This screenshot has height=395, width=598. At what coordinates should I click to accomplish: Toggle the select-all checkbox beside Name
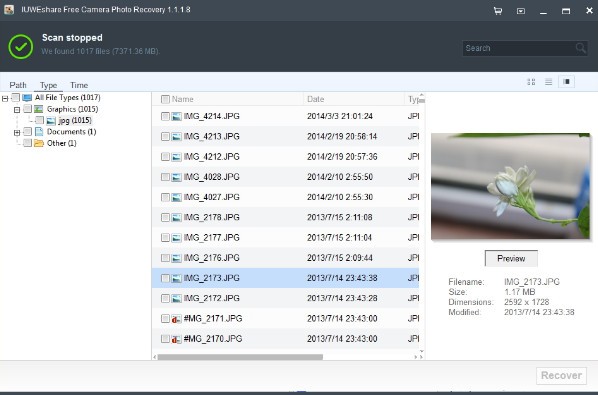click(x=165, y=100)
